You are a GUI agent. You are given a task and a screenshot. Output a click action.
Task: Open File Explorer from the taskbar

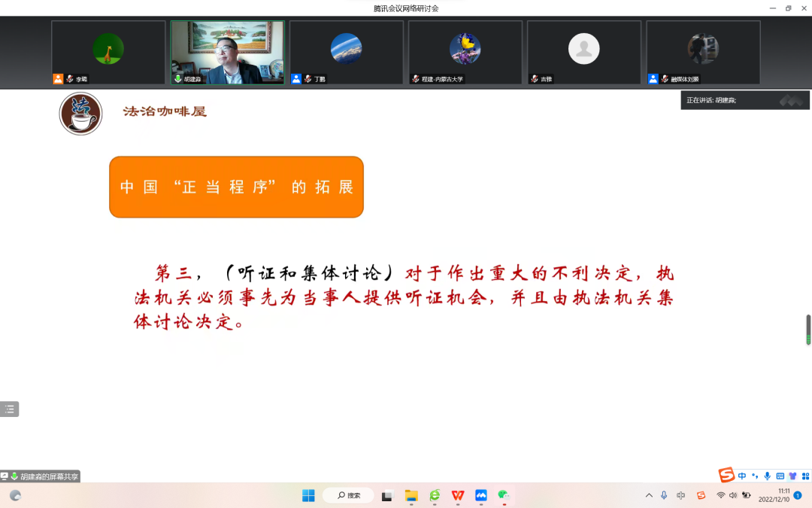point(411,495)
